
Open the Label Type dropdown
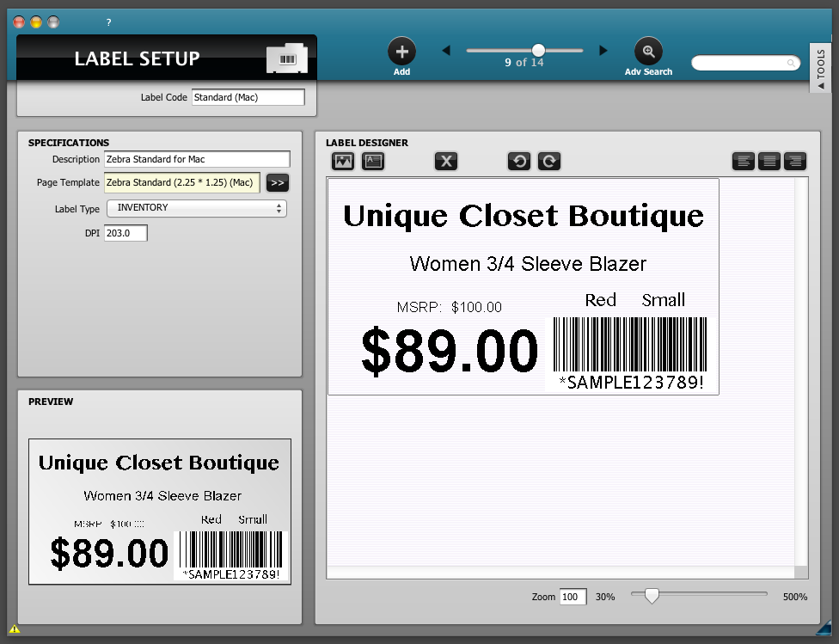[x=196, y=208]
